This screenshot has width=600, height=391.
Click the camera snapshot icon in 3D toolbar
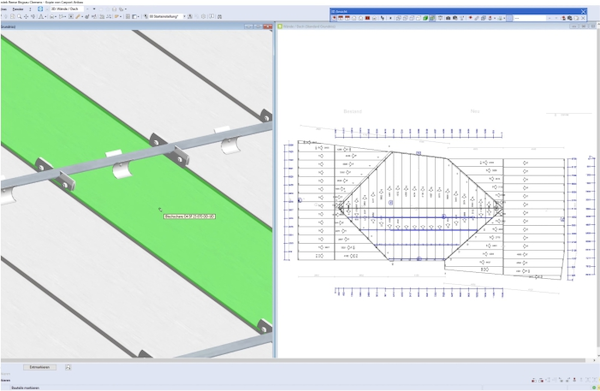tap(448, 18)
